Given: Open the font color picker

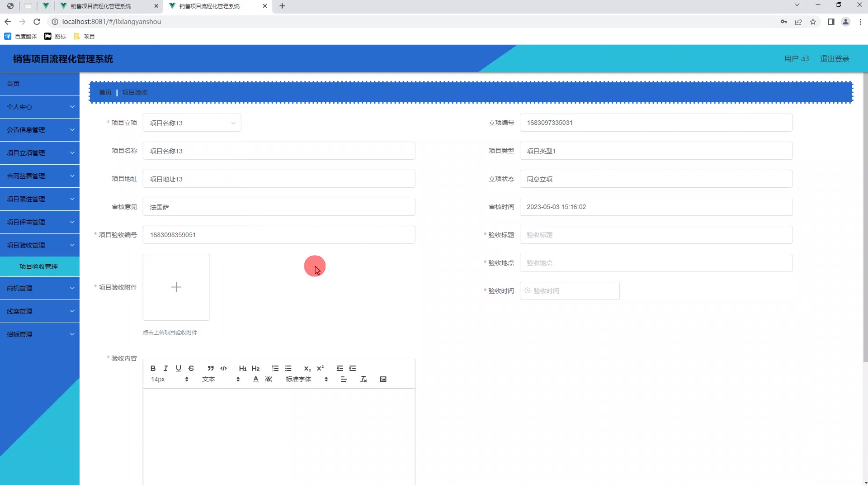Looking at the screenshot, I should pos(255,379).
